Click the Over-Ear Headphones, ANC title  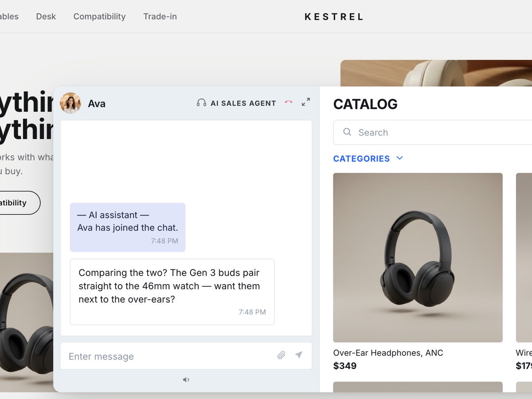point(388,353)
